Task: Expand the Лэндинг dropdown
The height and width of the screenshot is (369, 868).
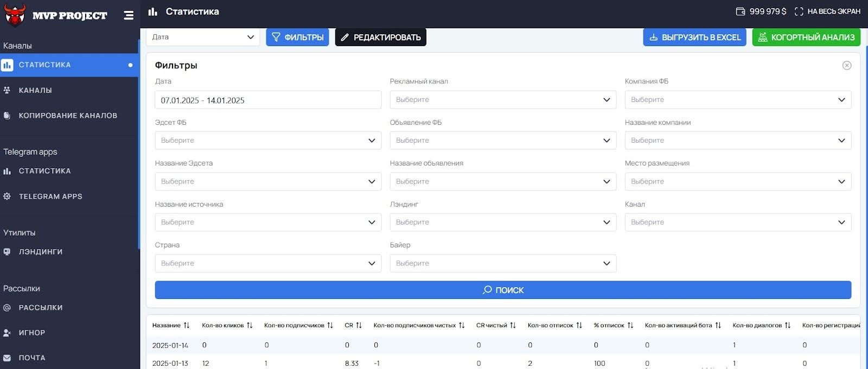Action: point(503,222)
